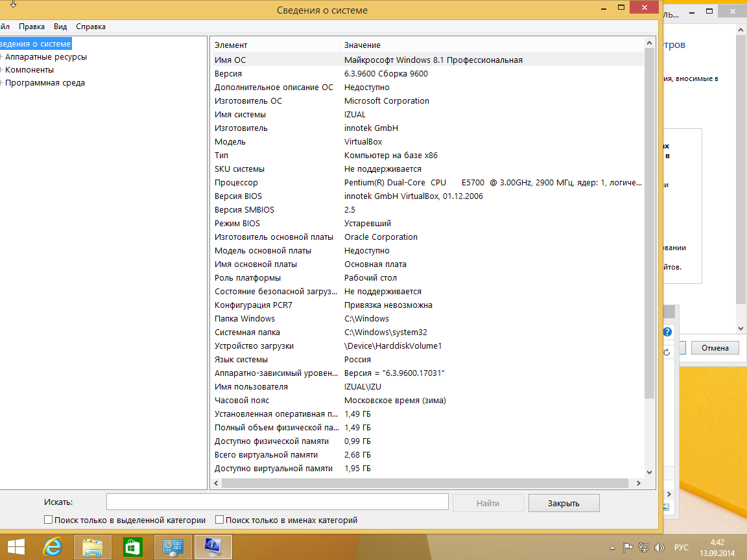
Task: Select System Information taskbar icon
Action: pos(213,546)
